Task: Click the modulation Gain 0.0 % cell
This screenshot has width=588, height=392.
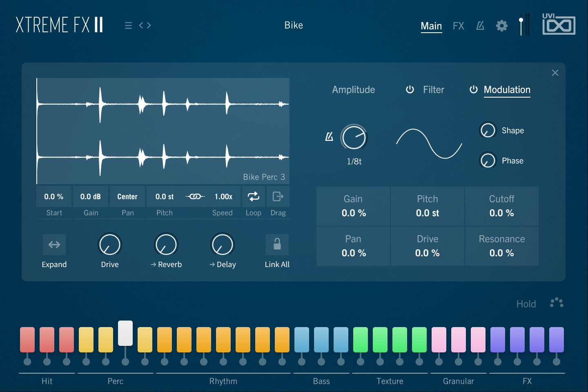Action: pyautogui.click(x=353, y=206)
